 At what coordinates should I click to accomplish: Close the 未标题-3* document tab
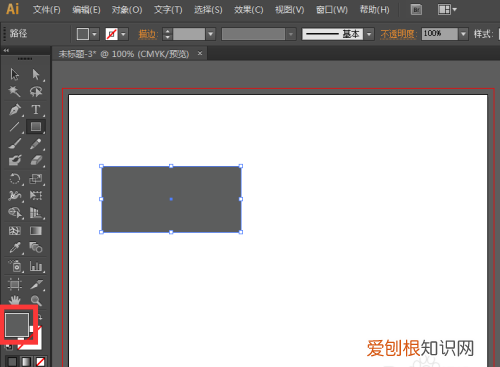coord(200,53)
